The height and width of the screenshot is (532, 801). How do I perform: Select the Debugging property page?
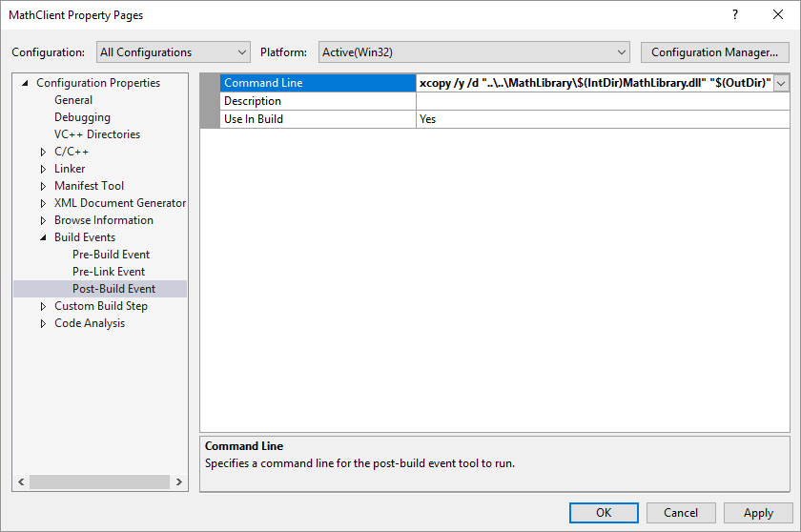click(x=82, y=117)
